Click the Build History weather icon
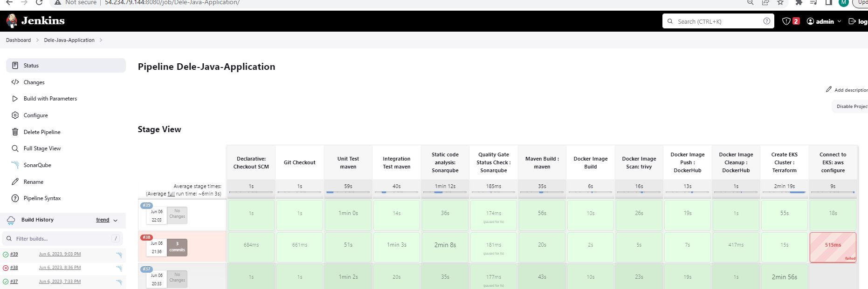 click(x=11, y=220)
